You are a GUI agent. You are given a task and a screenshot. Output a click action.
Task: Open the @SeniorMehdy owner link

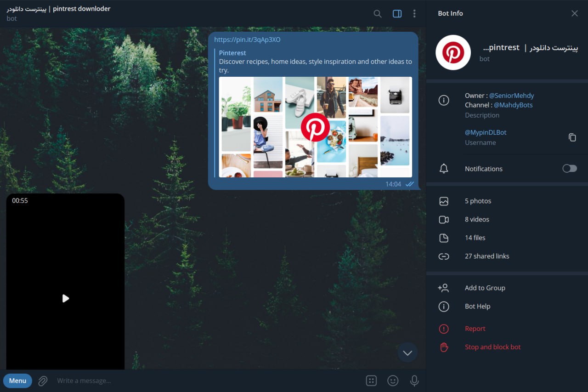511,96
